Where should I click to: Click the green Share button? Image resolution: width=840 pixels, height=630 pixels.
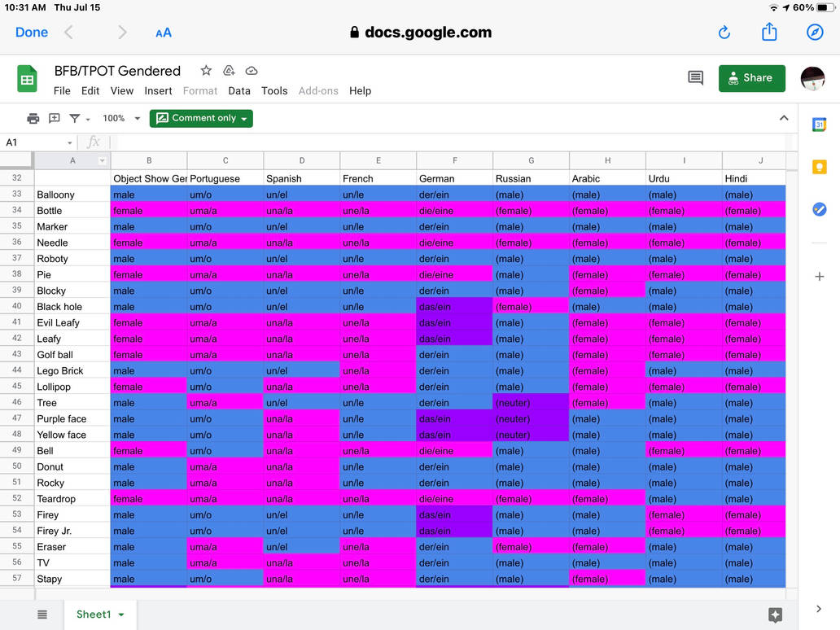pos(751,78)
